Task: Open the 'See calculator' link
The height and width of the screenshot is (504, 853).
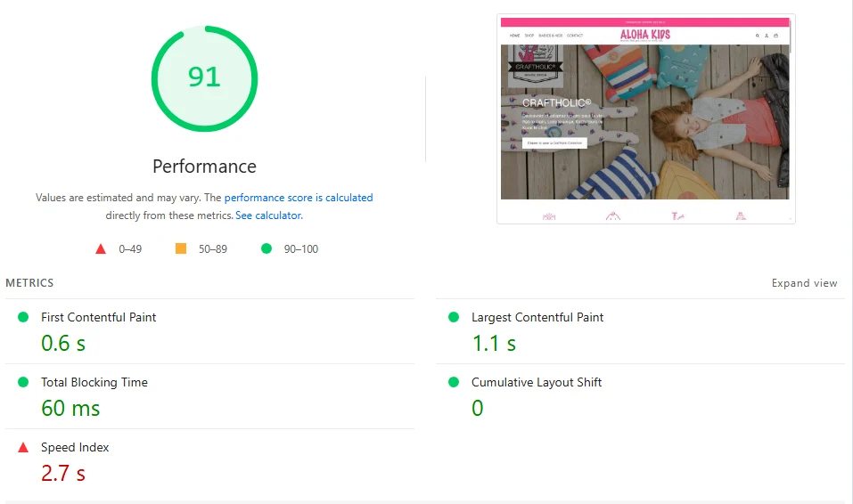Action: tap(268, 215)
